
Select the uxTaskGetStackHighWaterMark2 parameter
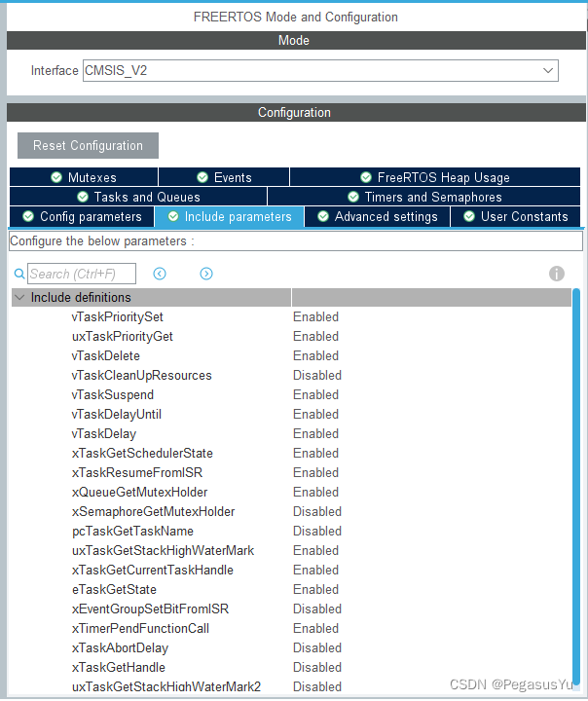(166, 686)
